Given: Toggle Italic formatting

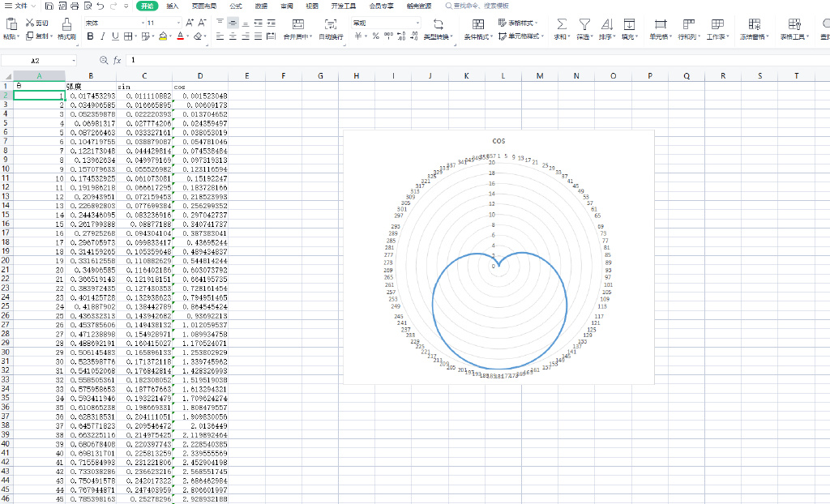Looking at the screenshot, I should pyautogui.click(x=103, y=36).
